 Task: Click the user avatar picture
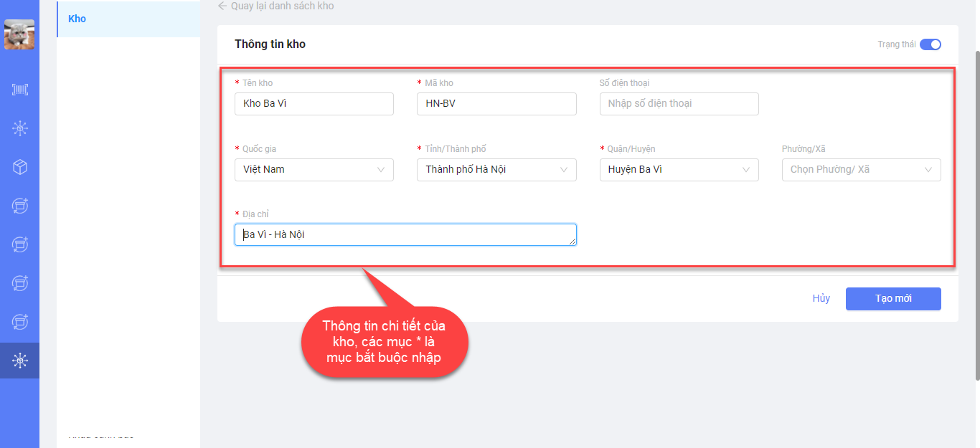(x=19, y=35)
